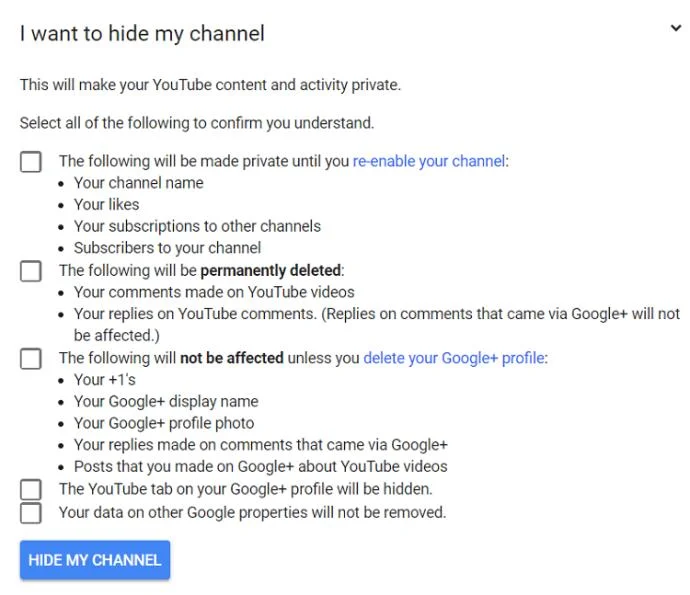The height and width of the screenshot is (595, 690).
Task: Click the 'Select all of the following' instruction
Action: point(197,123)
